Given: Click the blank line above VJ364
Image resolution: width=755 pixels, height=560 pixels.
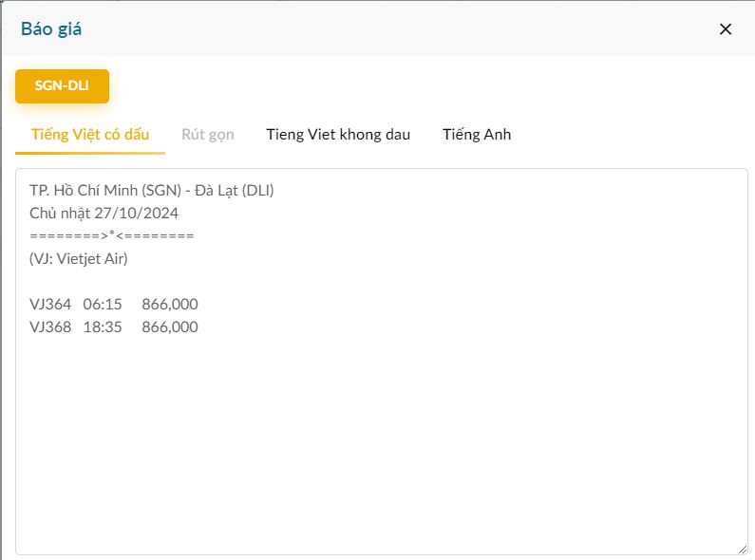Looking at the screenshot, I should click(190, 281).
